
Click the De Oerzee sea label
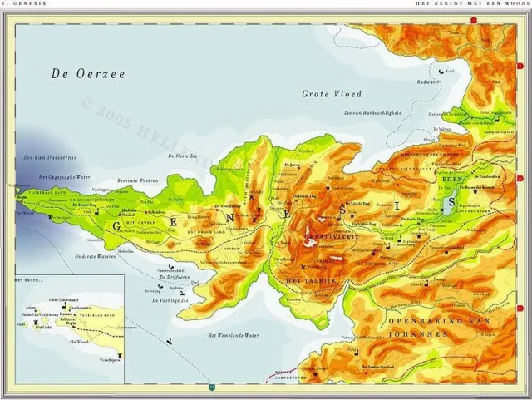pyautogui.click(x=88, y=74)
